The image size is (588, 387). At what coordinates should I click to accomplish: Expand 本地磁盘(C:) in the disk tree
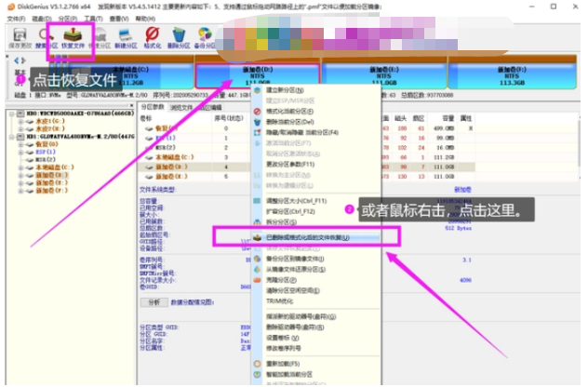coord(19,167)
